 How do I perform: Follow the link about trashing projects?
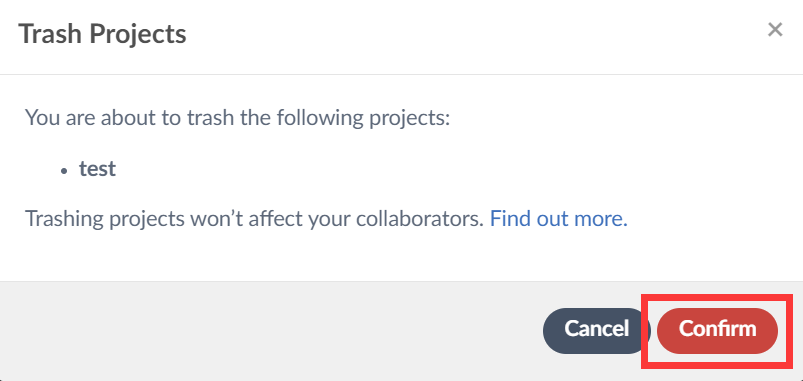(x=559, y=219)
